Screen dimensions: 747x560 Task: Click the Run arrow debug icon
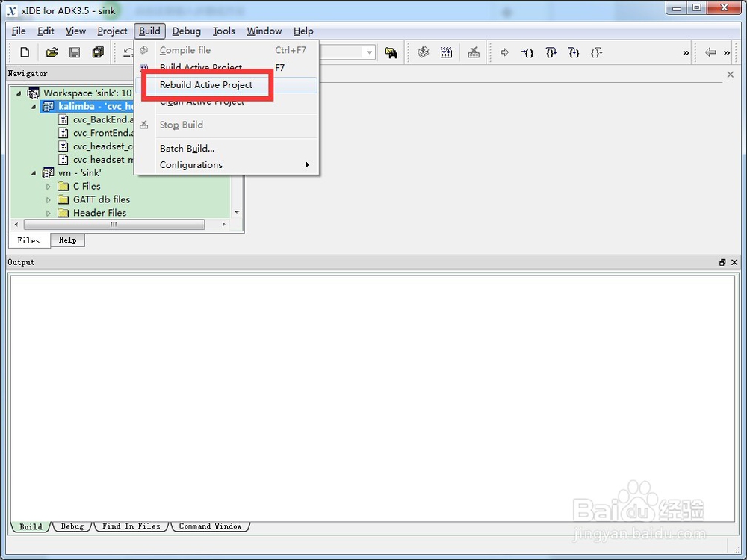505,52
